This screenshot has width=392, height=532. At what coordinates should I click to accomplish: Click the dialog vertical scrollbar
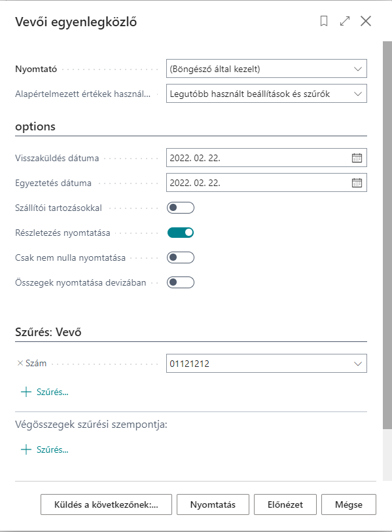(x=387, y=235)
